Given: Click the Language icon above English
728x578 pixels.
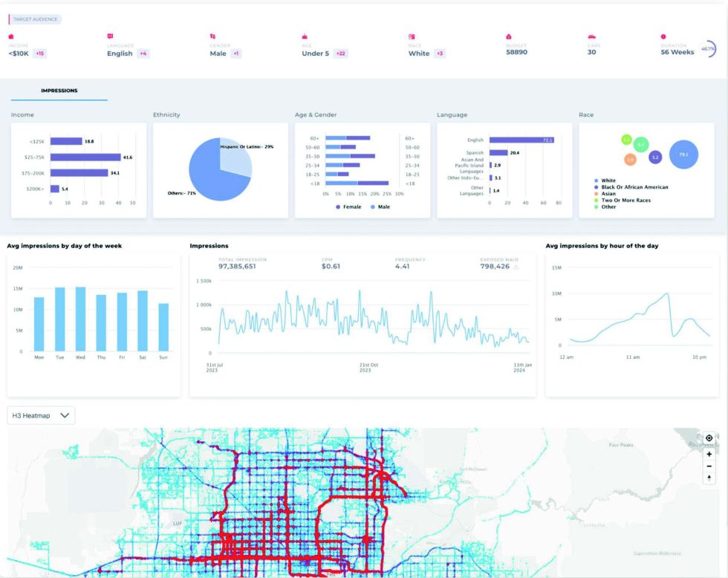Looking at the screenshot, I should pos(110,36).
